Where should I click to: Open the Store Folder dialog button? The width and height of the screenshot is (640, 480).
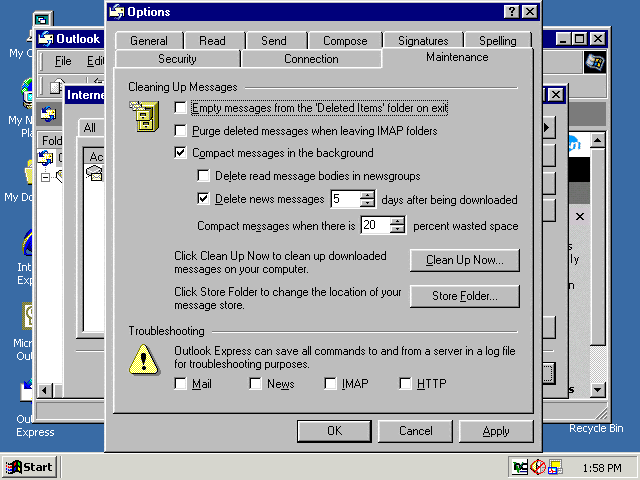(465, 296)
